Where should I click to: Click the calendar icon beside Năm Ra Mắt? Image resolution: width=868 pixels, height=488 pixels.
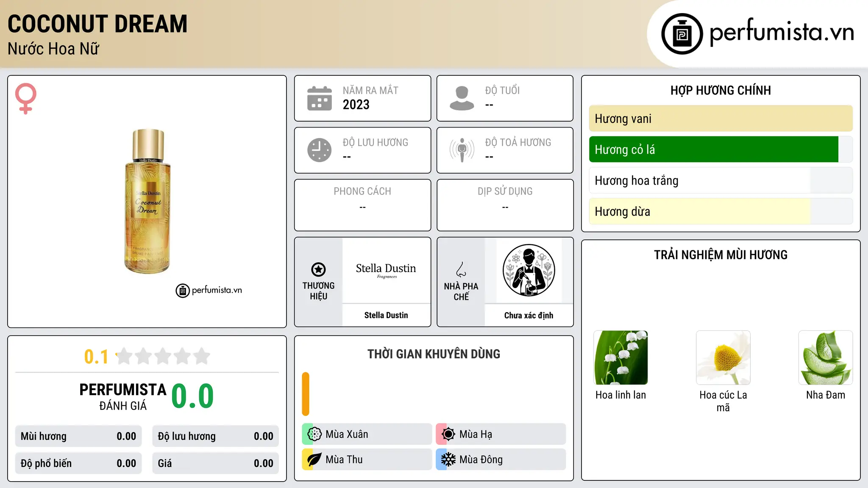tap(320, 98)
